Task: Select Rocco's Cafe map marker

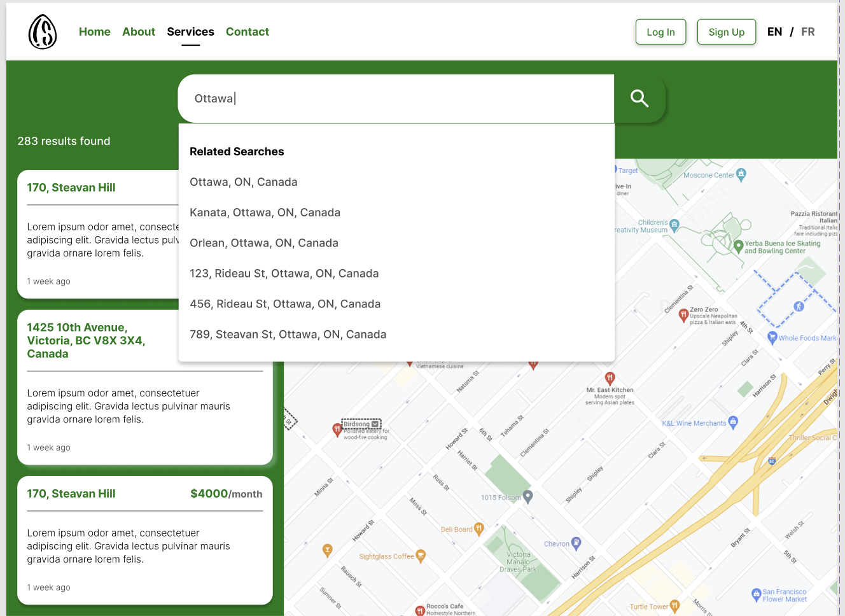Action: coord(420,610)
